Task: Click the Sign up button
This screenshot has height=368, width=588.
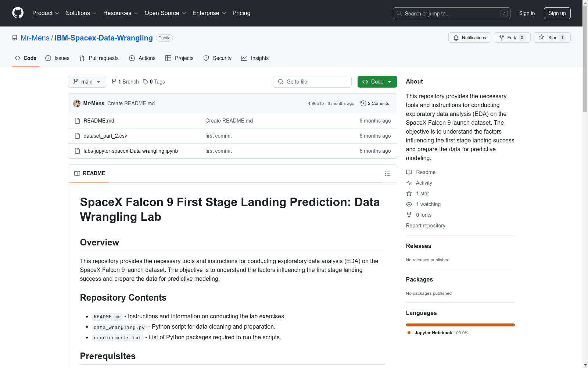Action: pos(557,13)
